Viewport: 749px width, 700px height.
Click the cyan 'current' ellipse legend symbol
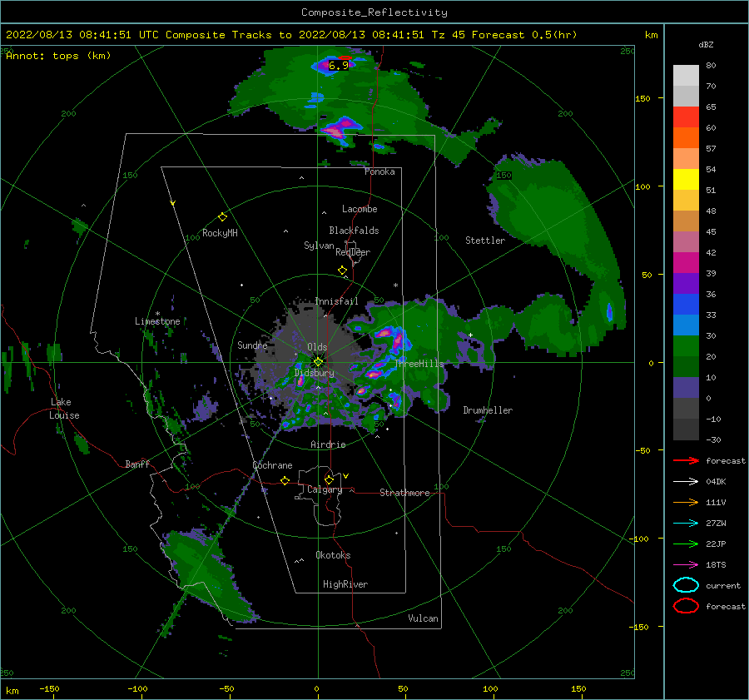[x=686, y=585]
